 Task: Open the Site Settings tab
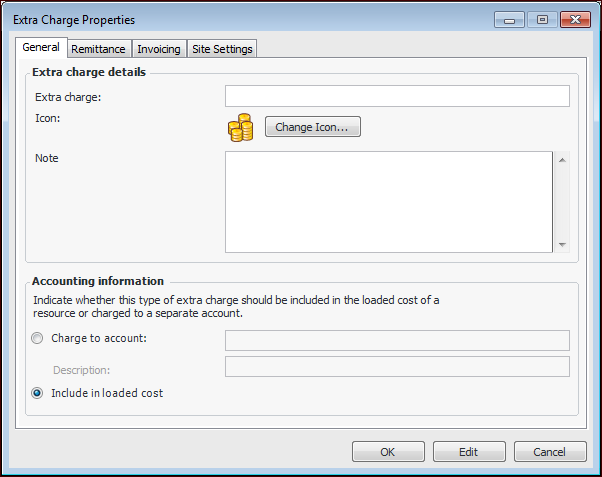click(x=222, y=48)
